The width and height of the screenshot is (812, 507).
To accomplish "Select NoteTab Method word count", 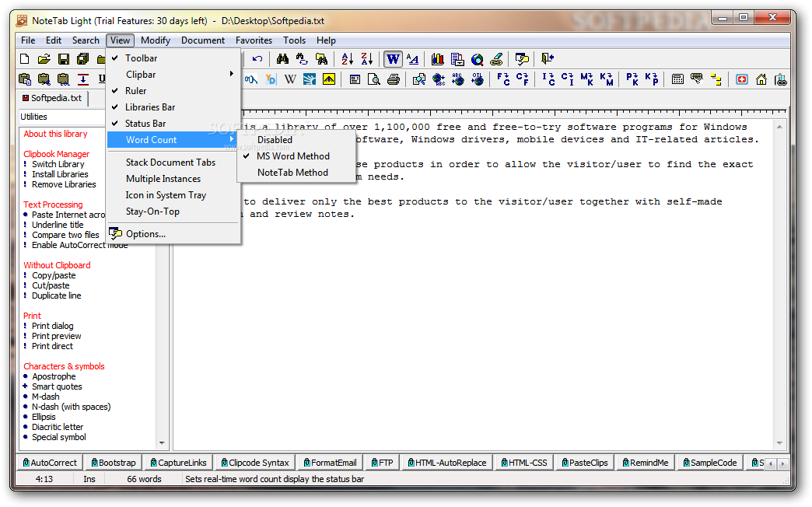I will click(x=297, y=173).
